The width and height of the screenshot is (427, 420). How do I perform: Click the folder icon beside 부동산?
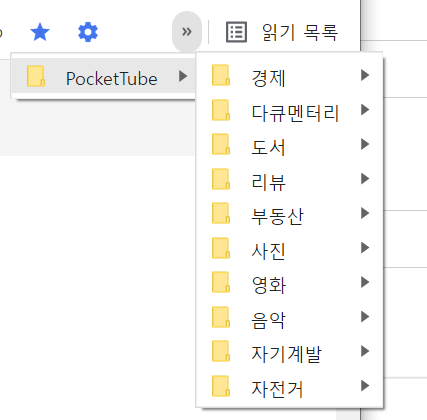pos(221,213)
